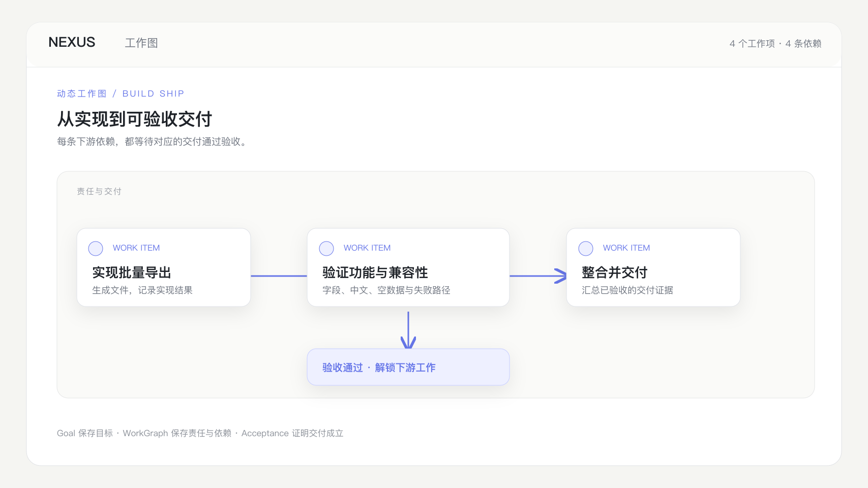Click footer text WorkGraph 保存责任与依赖
This screenshot has height=488, width=868.
(177, 433)
